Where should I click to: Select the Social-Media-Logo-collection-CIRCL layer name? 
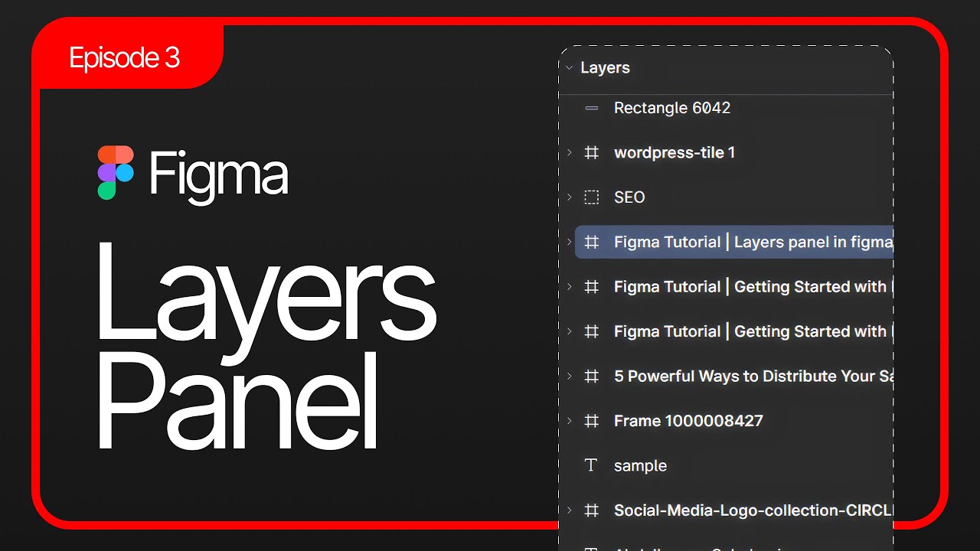coord(753,510)
